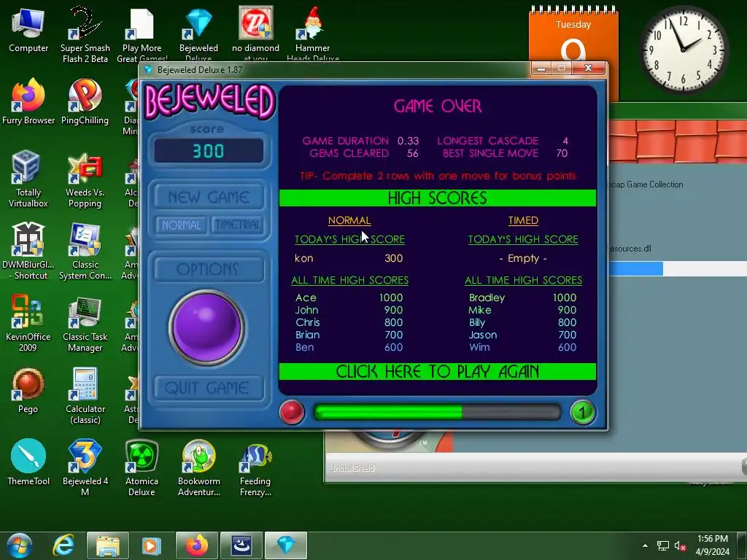
Task: Click Here To Play Again banner
Action: [438, 371]
